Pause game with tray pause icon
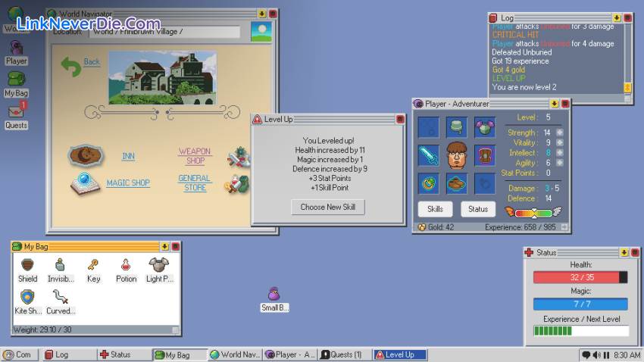The image size is (644, 362). (606, 354)
